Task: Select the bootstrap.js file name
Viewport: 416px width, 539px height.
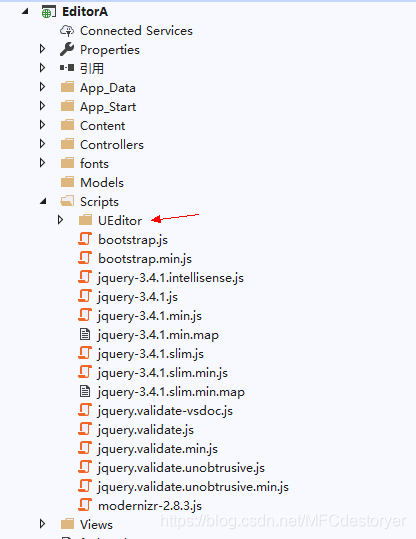Action: [133, 240]
